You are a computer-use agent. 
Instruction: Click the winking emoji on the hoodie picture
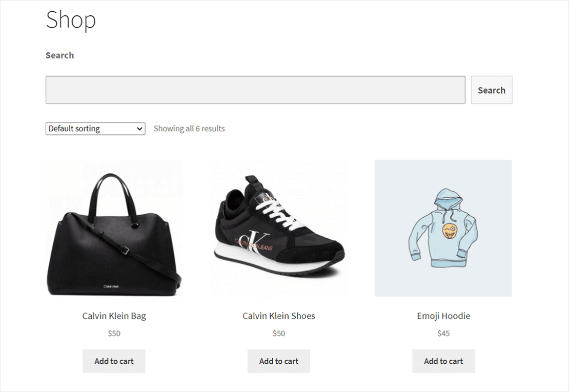click(x=449, y=231)
